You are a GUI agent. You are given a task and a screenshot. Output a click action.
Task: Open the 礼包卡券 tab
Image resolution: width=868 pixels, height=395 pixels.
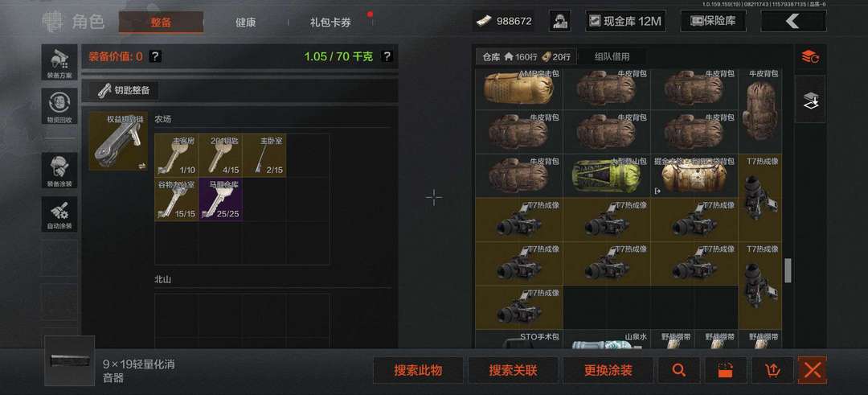click(330, 23)
